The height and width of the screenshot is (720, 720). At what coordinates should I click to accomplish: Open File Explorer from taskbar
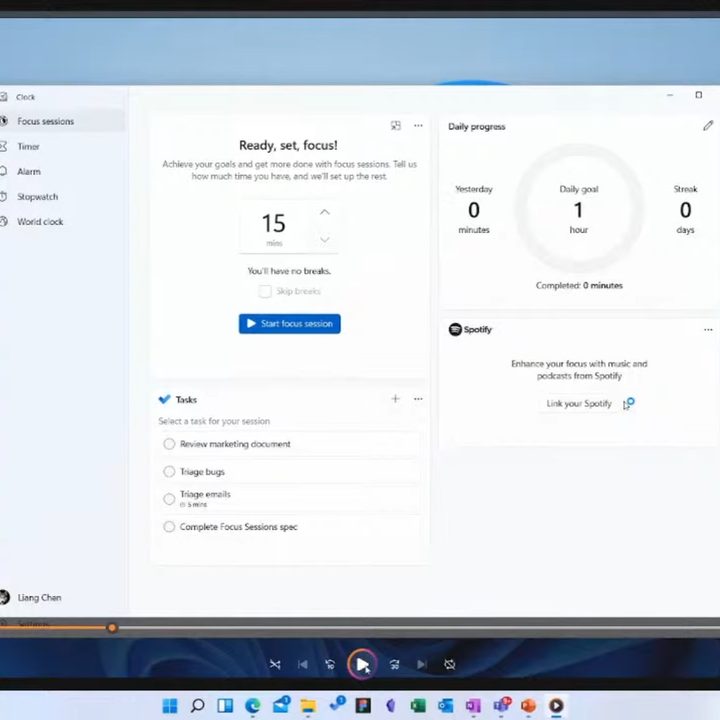[308, 705]
